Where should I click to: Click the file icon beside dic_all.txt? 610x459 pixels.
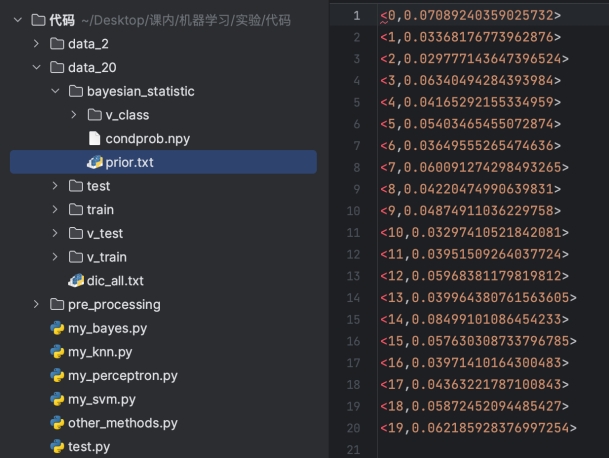(x=75, y=281)
